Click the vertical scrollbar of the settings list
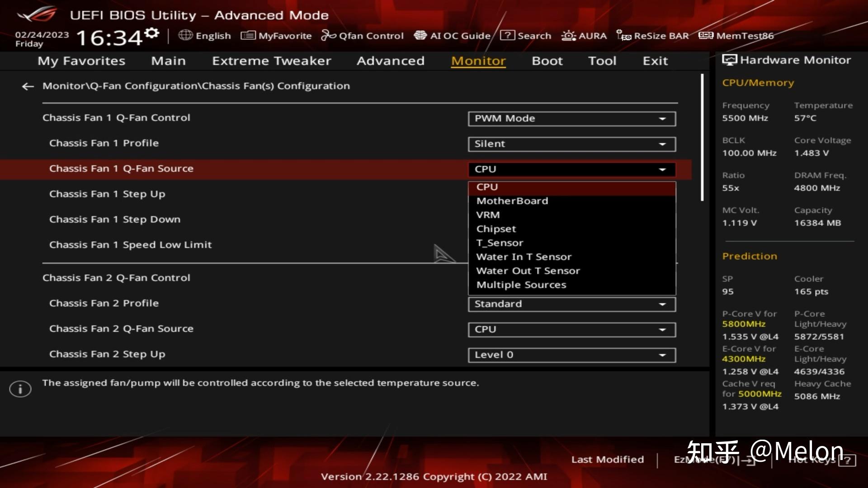 [x=702, y=138]
